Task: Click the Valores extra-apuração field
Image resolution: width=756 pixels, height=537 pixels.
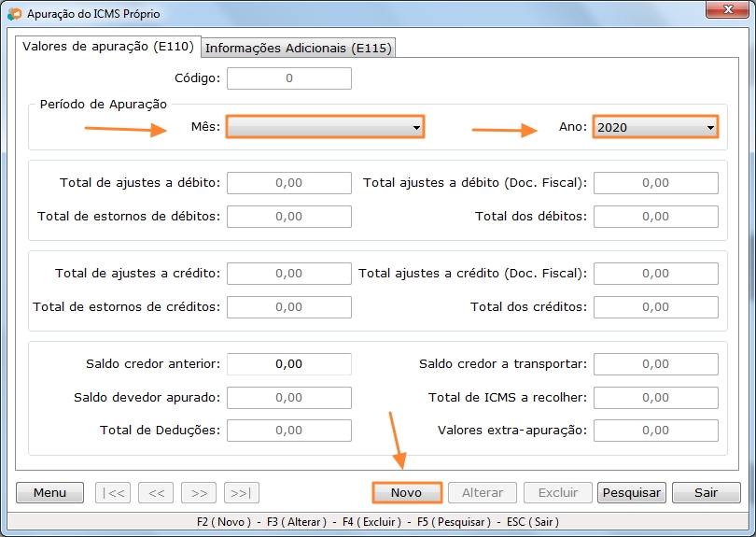Action: point(656,431)
